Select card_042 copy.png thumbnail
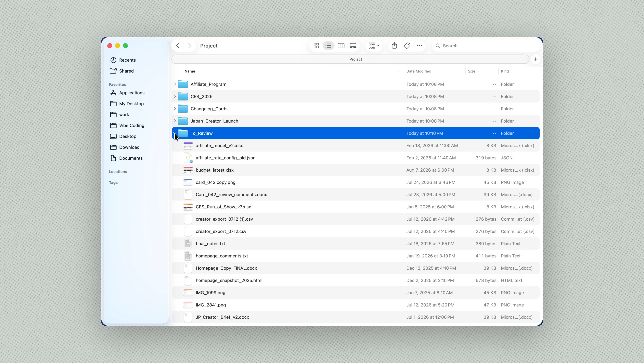Screen dimensions: 644x363 point(188,182)
